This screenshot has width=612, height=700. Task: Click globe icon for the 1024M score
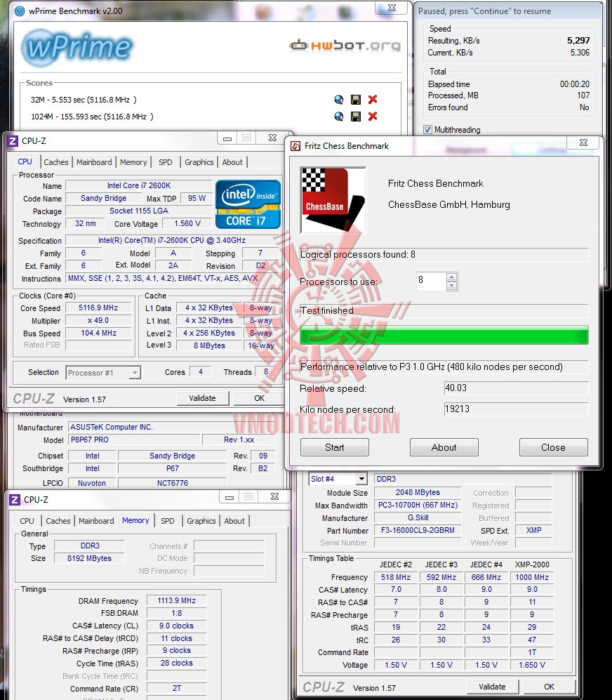pos(339,117)
